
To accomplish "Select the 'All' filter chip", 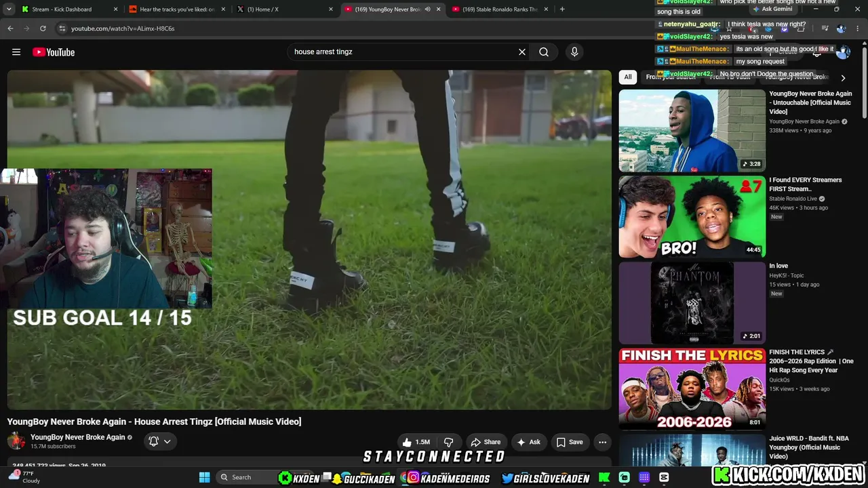I will (x=628, y=77).
